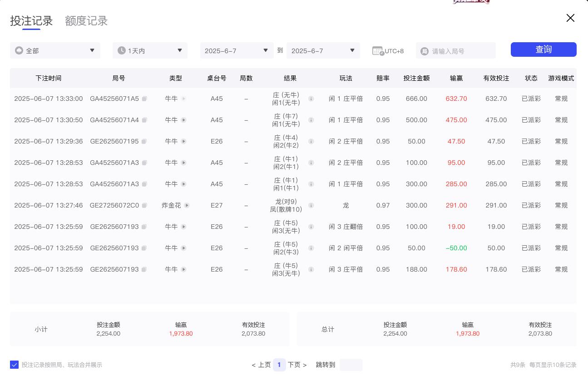Enable merged display of records by round

[15, 365]
